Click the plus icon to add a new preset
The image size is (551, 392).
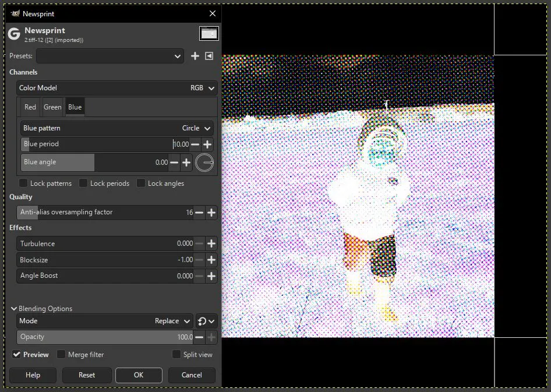[195, 56]
